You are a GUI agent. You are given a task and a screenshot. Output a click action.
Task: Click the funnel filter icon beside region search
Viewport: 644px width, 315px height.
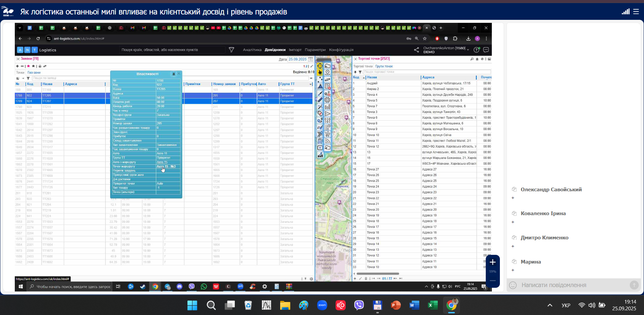pyautogui.click(x=231, y=50)
